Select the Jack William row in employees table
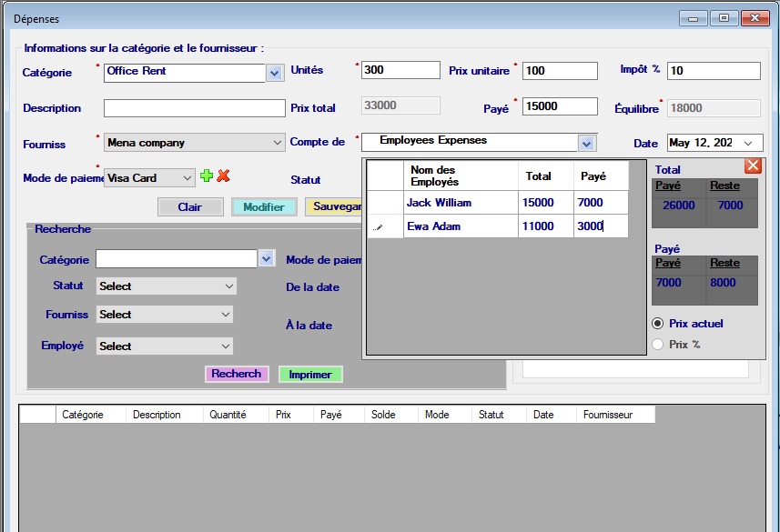Viewport: 780px width, 532px height. pyautogui.click(x=461, y=203)
